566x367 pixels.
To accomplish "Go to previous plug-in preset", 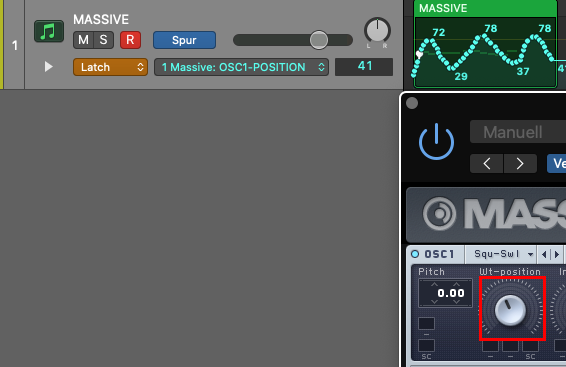I will [x=487, y=164].
